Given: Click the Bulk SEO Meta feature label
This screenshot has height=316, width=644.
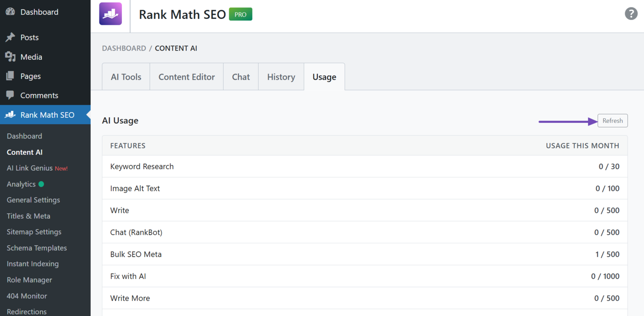Looking at the screenshot, I should [x=136, y=254].
